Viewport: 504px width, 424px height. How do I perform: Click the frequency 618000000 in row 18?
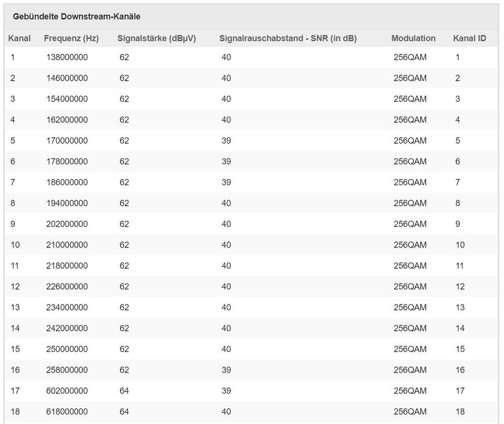(67, 412)
